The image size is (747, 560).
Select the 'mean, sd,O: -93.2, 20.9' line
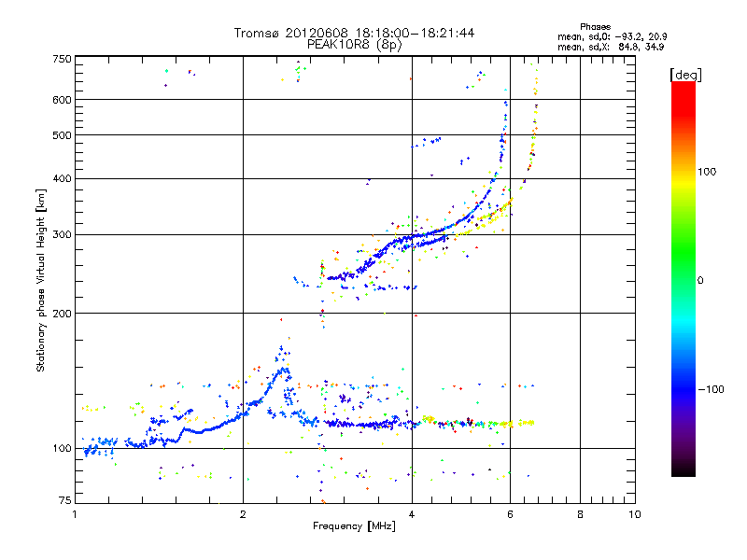tap(613, 36)
